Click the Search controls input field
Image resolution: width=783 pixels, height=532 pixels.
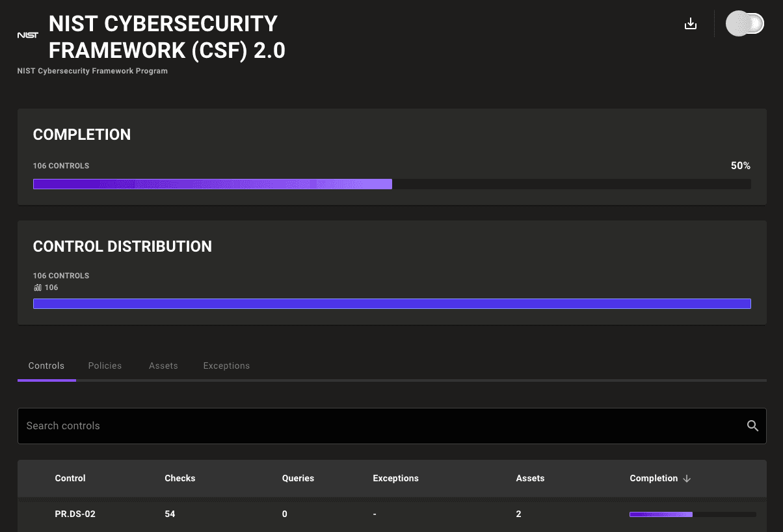point(377,426)
